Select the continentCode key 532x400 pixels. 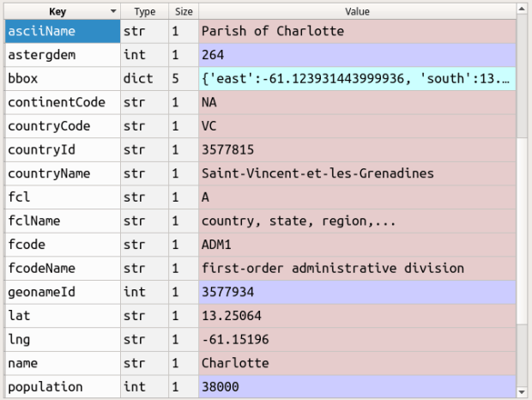(63, 102)
